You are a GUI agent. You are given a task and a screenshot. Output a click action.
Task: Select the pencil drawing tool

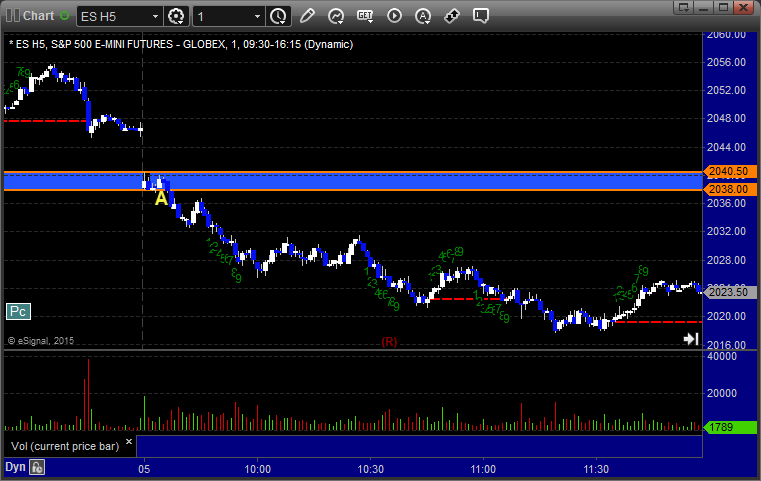pos(307,16)
